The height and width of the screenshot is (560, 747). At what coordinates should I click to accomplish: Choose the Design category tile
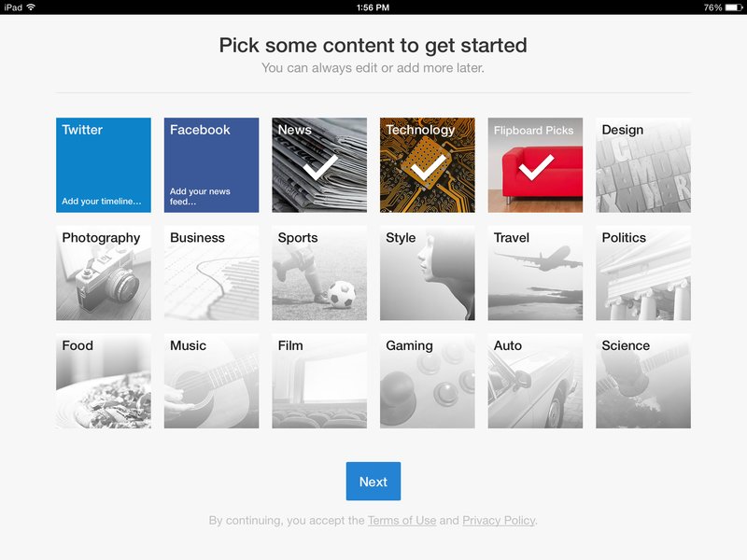tap(643, 165)
